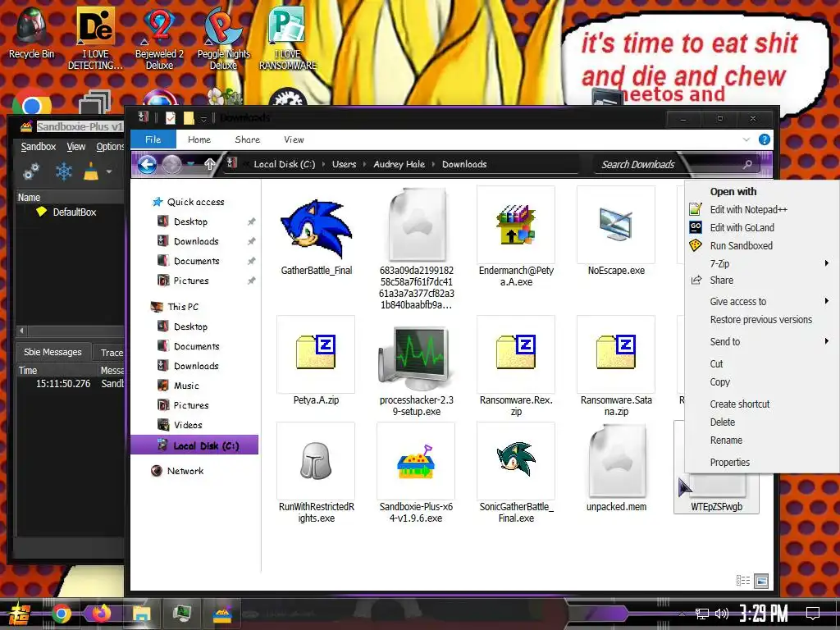The width and height of the screenshot is (840, 630).
Task: Unpin Desktop from Quick access
Action: (251, 221)
